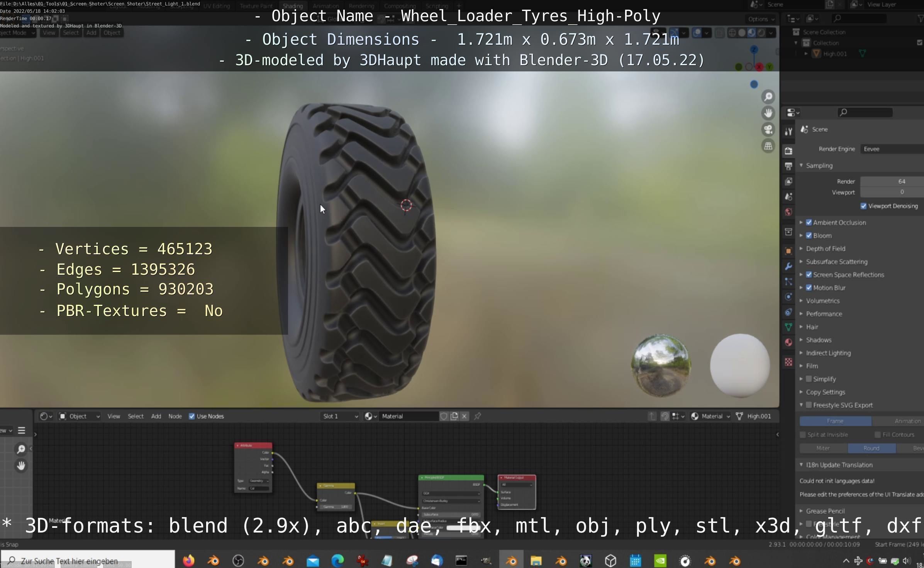The image size is (924, 568).
Task: Uncheck Ambient Occlusion
Action: (x=809, y=222)
